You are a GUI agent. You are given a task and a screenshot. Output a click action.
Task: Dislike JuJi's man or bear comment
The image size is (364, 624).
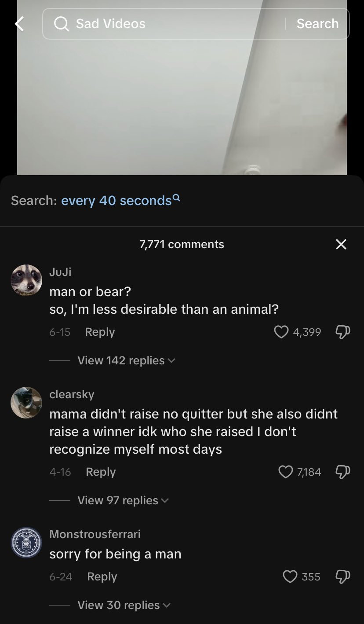(x=342, y=332)
